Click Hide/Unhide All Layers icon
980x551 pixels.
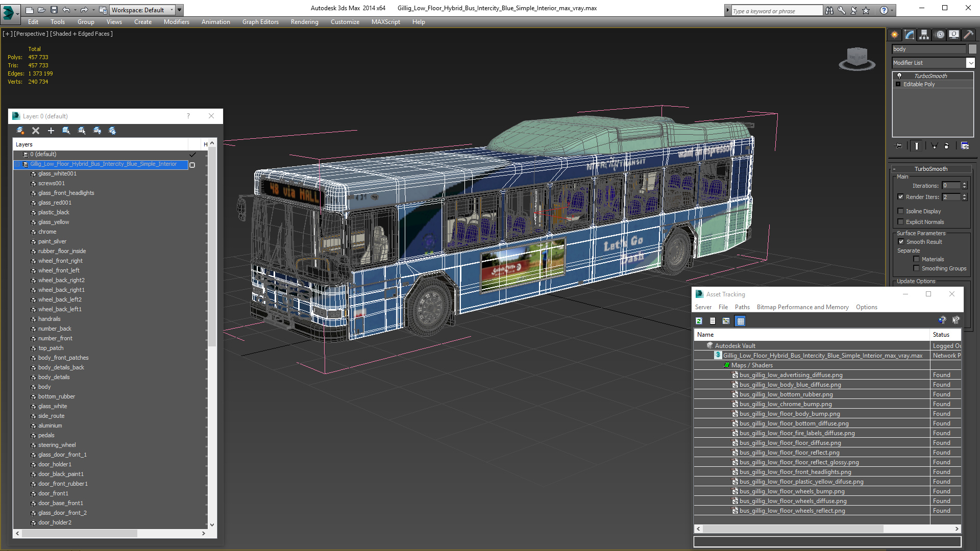click(97, 131)
